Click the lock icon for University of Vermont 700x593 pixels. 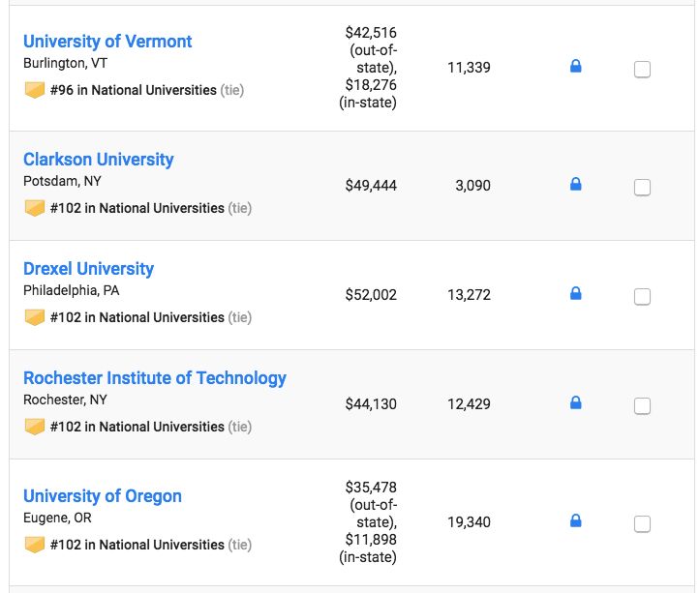pyautogui.click(x=575, y=67)
